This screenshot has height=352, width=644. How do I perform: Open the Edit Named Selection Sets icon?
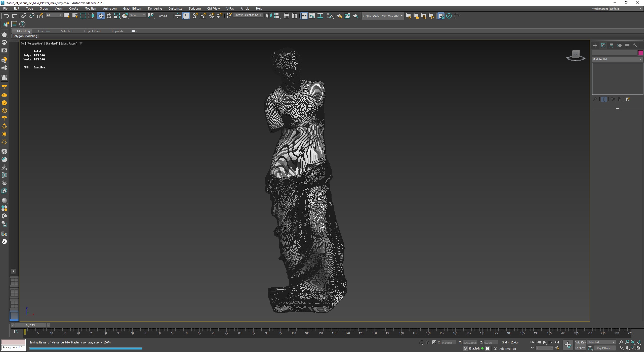click(229, 16)
